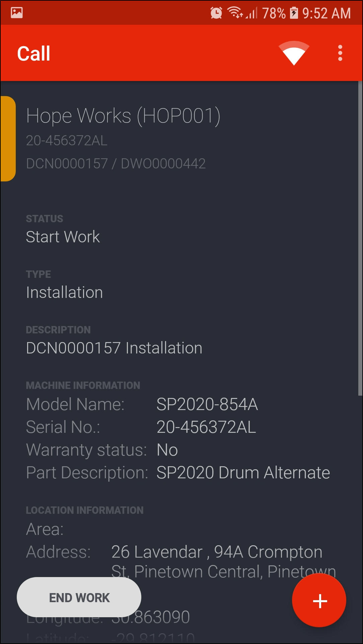Tap the SP2020-854A model name value
The width and height of the screenshot is (363, 644).
click(207, 404)
